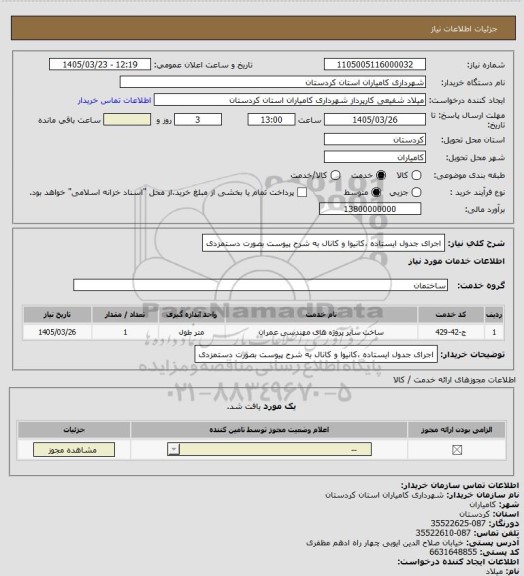524x576 pixels.
Task: Click the تعداد / مقدار column header
Action: tap(125, 315)
